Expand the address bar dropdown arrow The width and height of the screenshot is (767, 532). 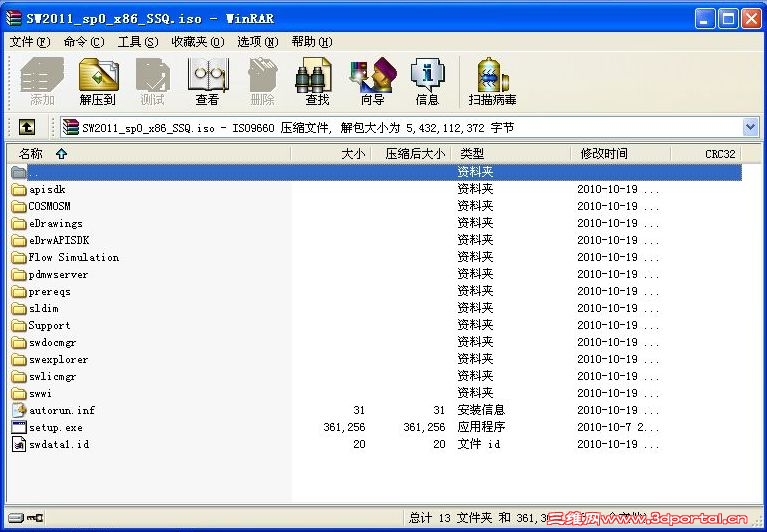tap(751, 128)
